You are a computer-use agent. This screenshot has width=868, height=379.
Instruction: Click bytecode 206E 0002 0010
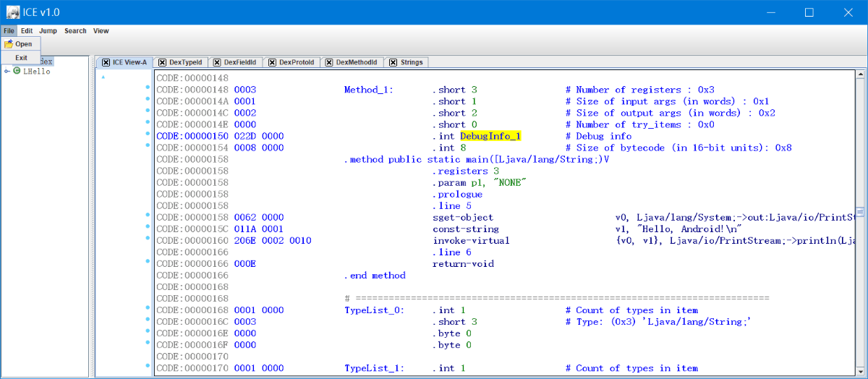[x=273, y=241]
